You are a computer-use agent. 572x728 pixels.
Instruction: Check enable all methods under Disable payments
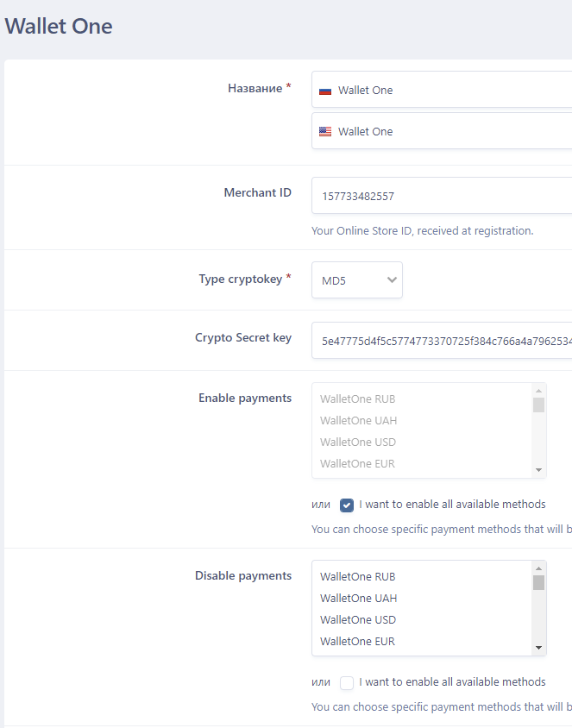tap(347, 683)
